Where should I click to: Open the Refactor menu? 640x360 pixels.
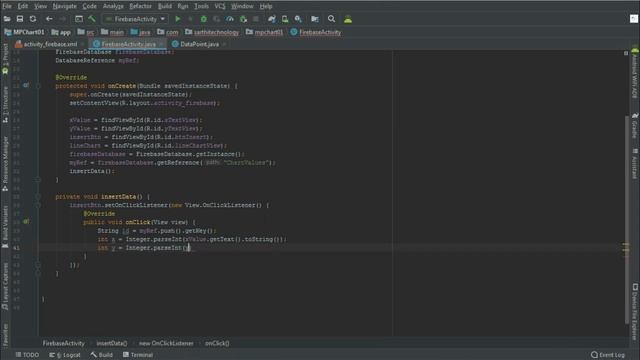point(140,6)
